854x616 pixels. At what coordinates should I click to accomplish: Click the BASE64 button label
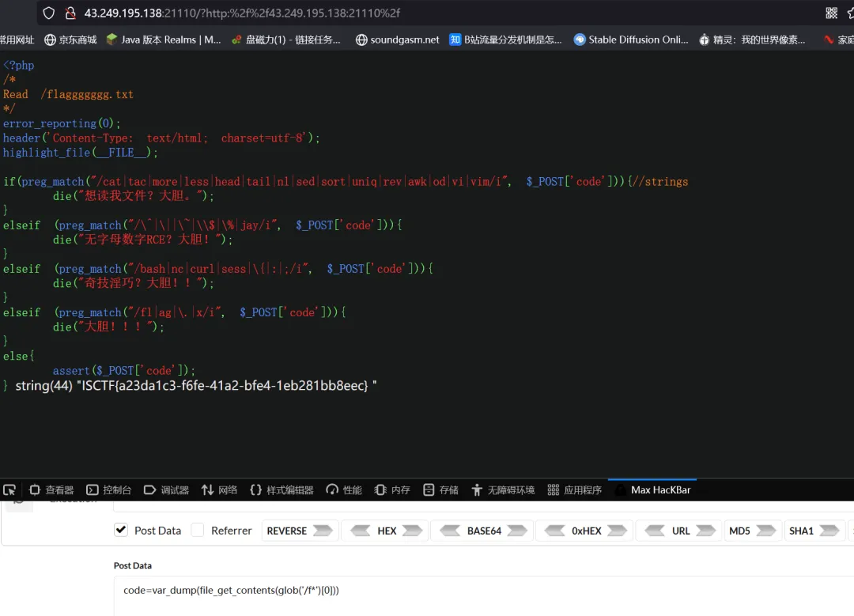484,531
